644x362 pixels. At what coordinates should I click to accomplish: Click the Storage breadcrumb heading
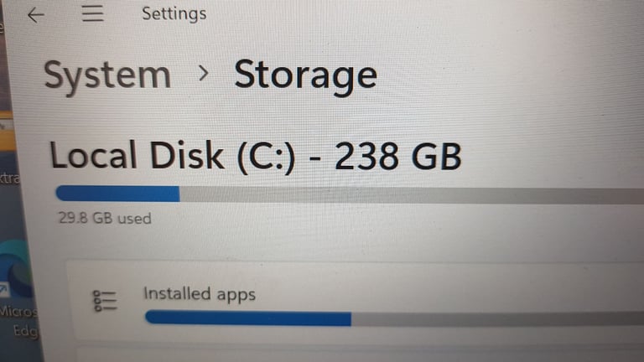(305, 75)
